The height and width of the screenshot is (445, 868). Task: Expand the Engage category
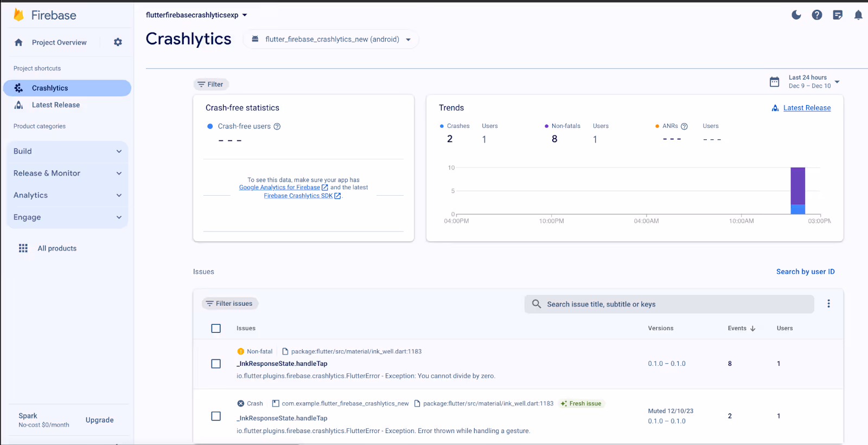67,217
